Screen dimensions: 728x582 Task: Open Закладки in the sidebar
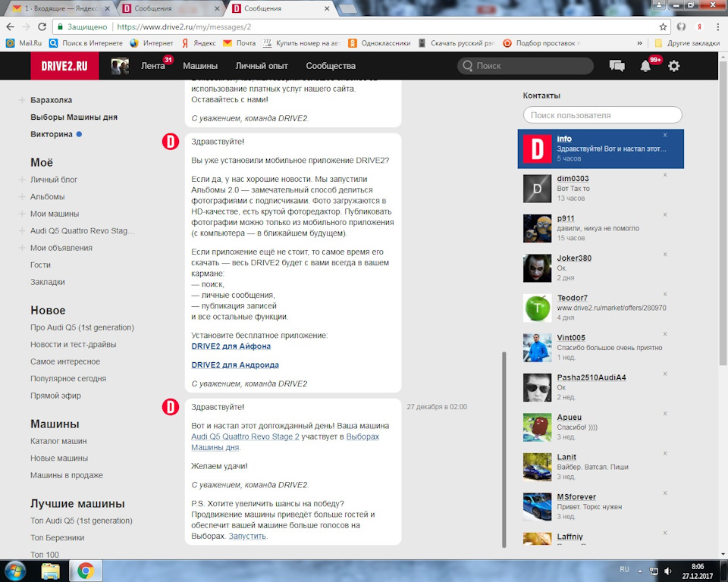(47, 282)
